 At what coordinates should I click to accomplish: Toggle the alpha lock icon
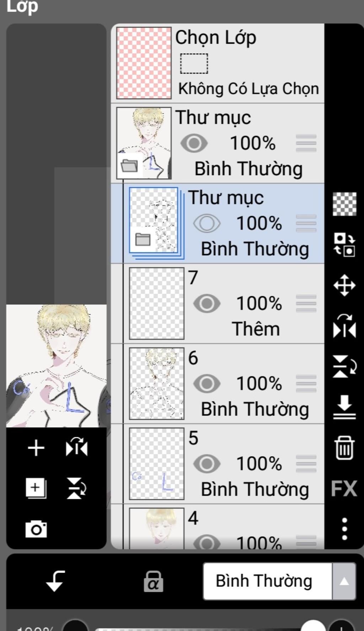[x=153, y=582]
